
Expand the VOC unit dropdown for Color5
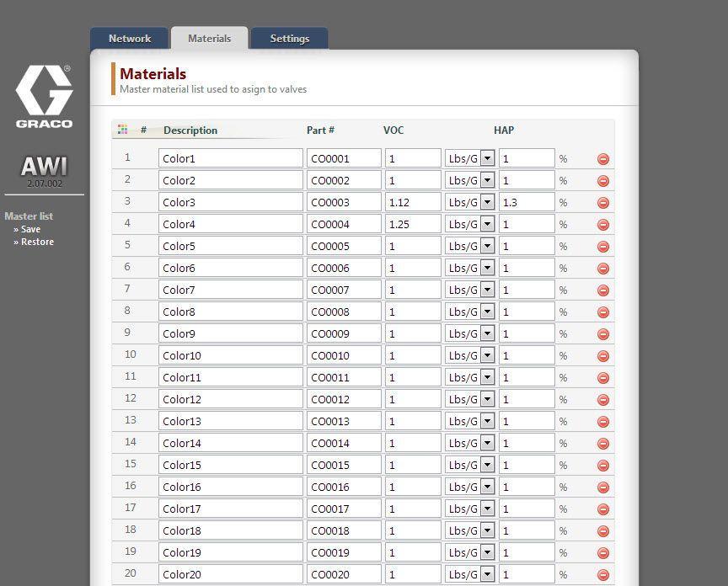[469, 246]
